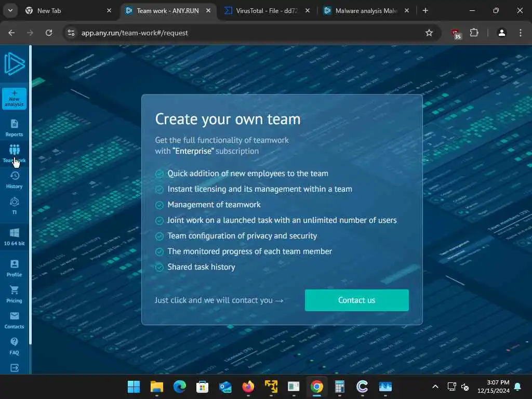Viewport: 532px width, 399px height.
Task: Go back to previous page
Action: click(x=11, y=33)
